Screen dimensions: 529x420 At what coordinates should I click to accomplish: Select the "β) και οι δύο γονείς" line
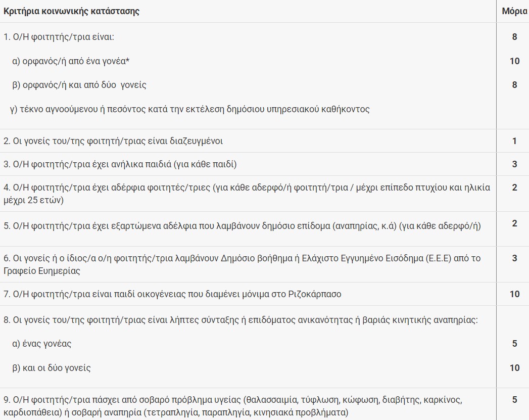(x=52, y=367)
